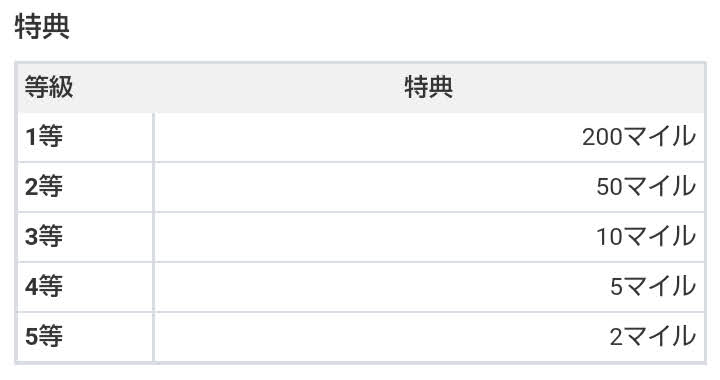Click the 特典 section heading
Viewport: 720px width, 380px height.
[42, 26]
